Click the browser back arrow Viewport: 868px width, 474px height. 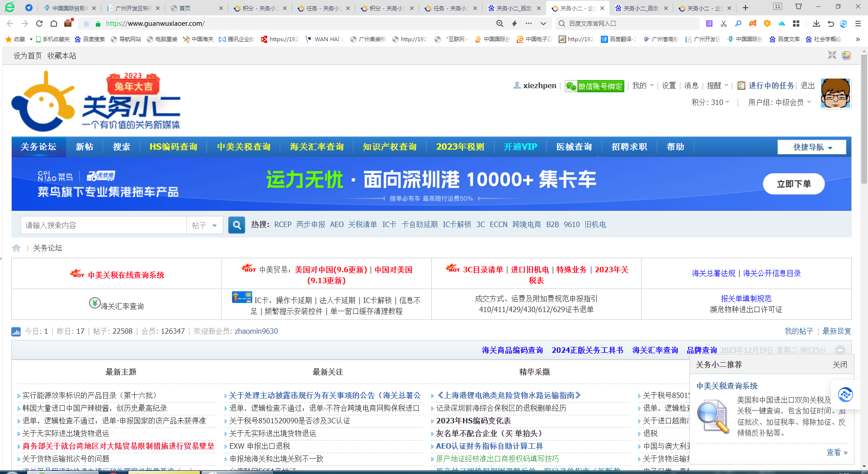pyautogui.click(x=10, y=24)
